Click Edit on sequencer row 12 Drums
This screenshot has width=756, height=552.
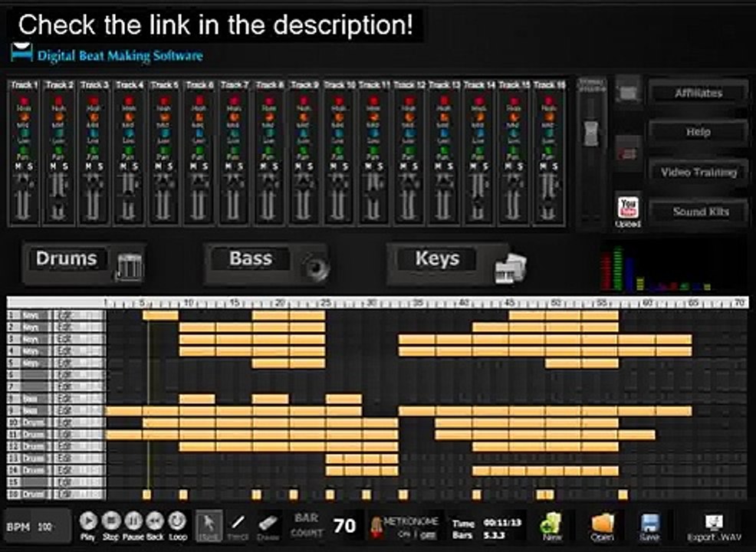point(78,446)
